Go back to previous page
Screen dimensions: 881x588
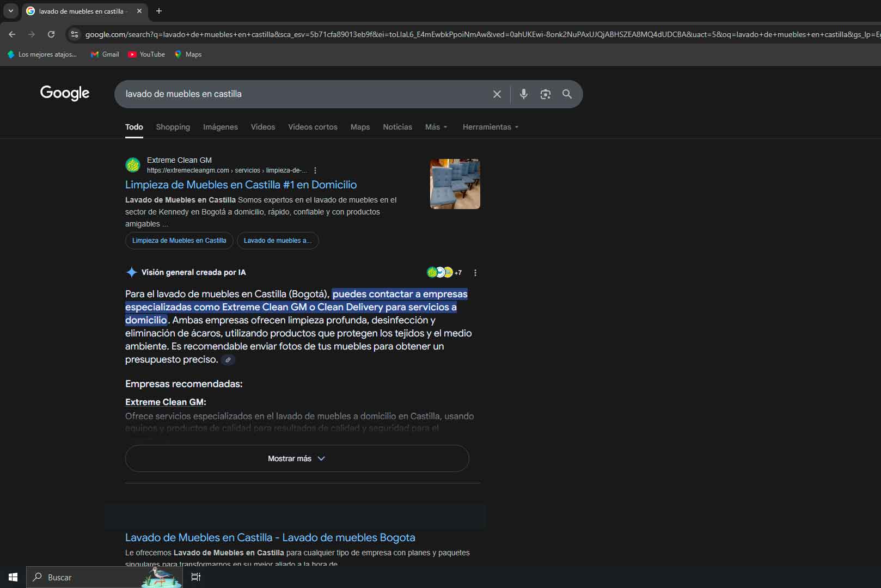click(12, 34)
